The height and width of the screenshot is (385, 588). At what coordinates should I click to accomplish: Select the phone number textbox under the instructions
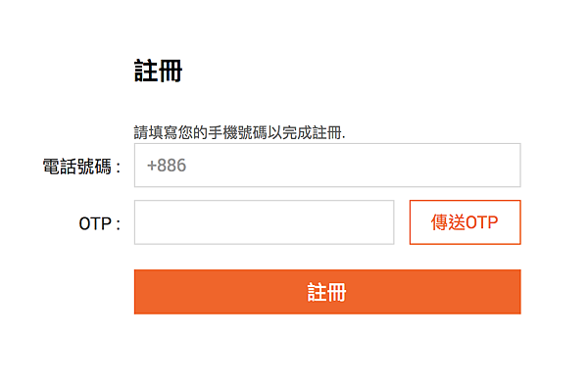click(x=327, y=165)
